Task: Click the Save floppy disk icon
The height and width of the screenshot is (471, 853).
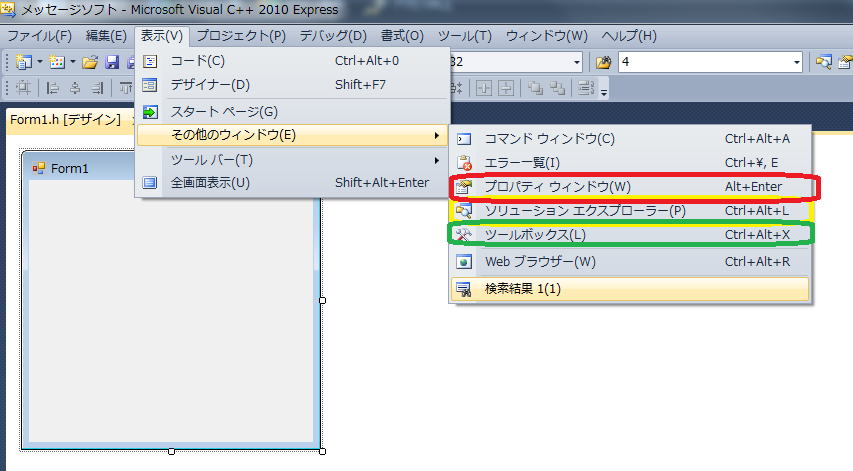Action: click(112, 62)
